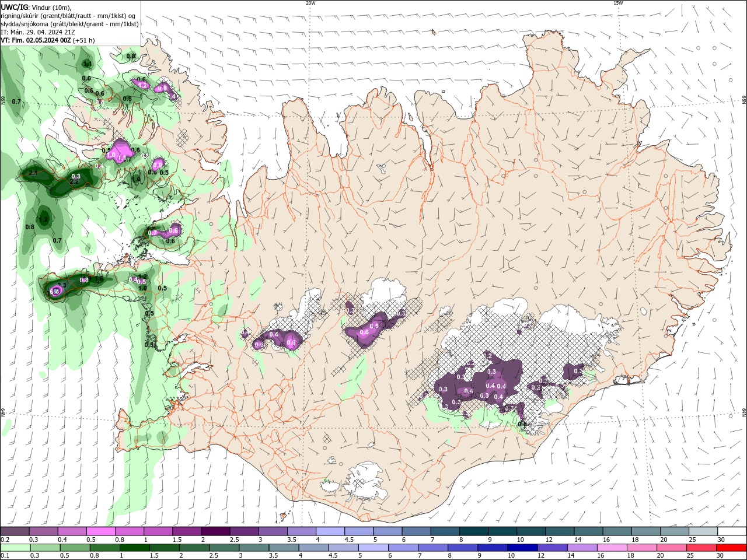Click the upper legend swatch labeled 0.2
The width and height of the screenshot is (747, 560).
15,531
